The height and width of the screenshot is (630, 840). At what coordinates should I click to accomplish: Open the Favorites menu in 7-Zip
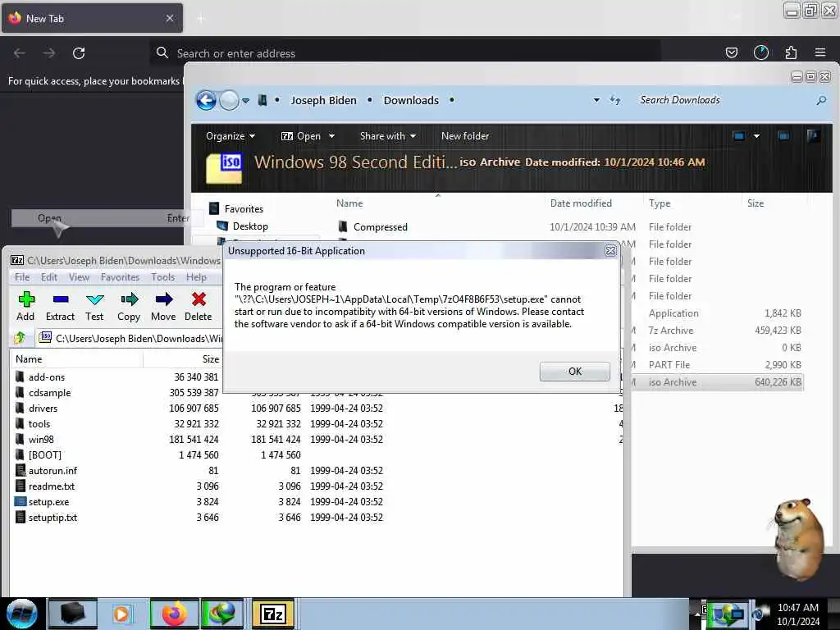pos(120,277)
